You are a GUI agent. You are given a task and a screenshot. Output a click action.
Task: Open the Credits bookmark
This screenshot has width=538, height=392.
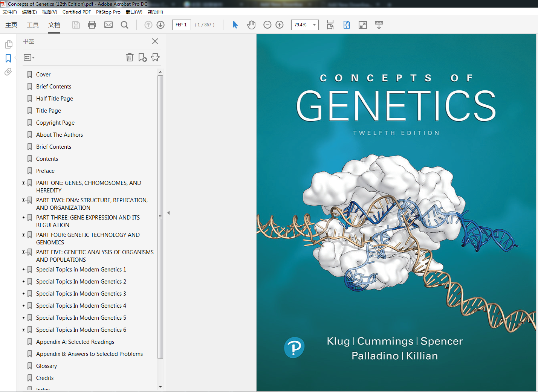45,378
